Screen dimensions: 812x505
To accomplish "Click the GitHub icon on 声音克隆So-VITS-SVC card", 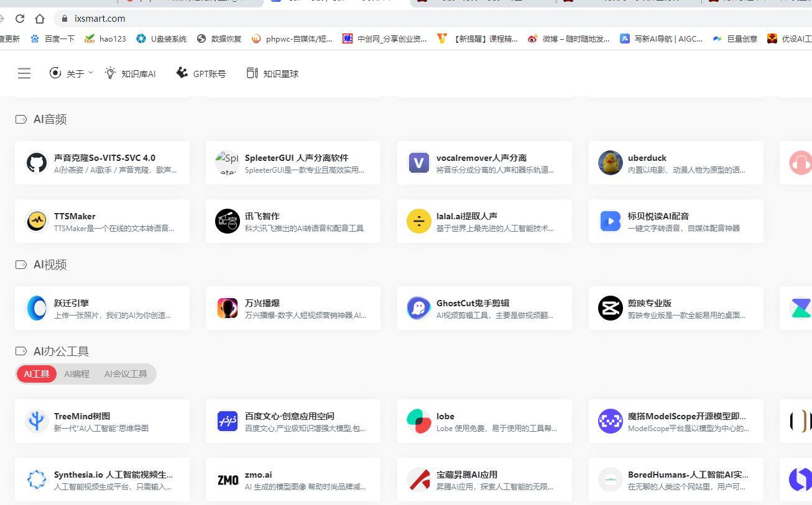I will pos(37,163).
